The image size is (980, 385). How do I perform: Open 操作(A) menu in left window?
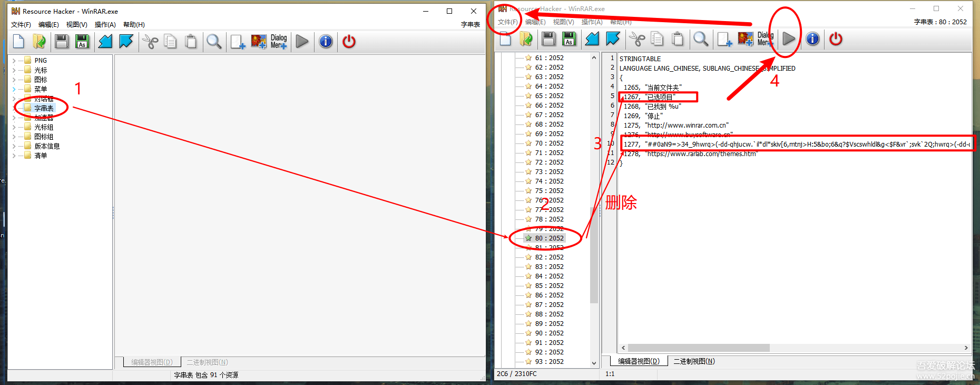(105, 24)
